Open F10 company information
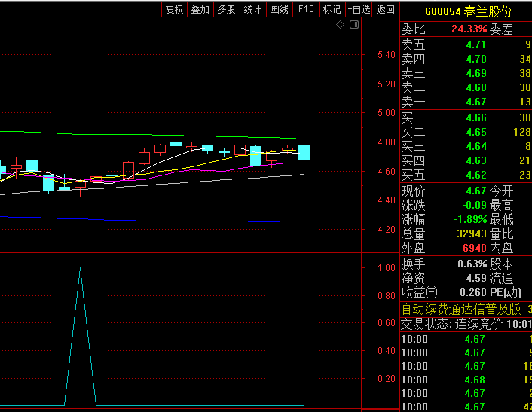The width and height of the screenshot is (532, 412). click(306, 9)
